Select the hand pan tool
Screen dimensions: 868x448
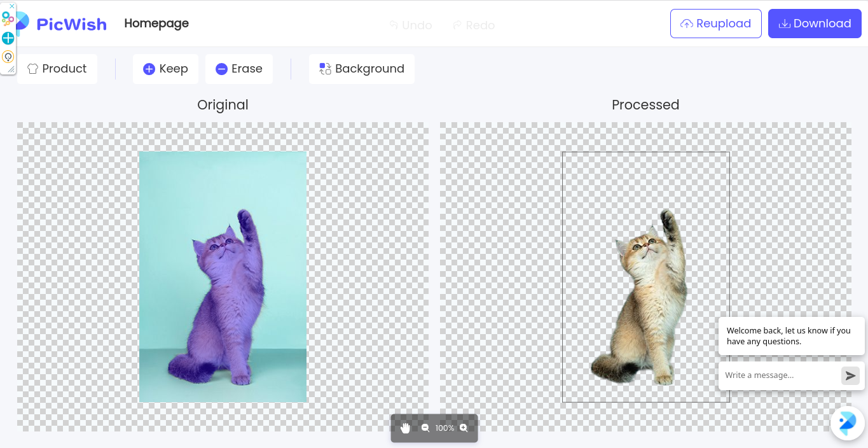pos(406,428)
